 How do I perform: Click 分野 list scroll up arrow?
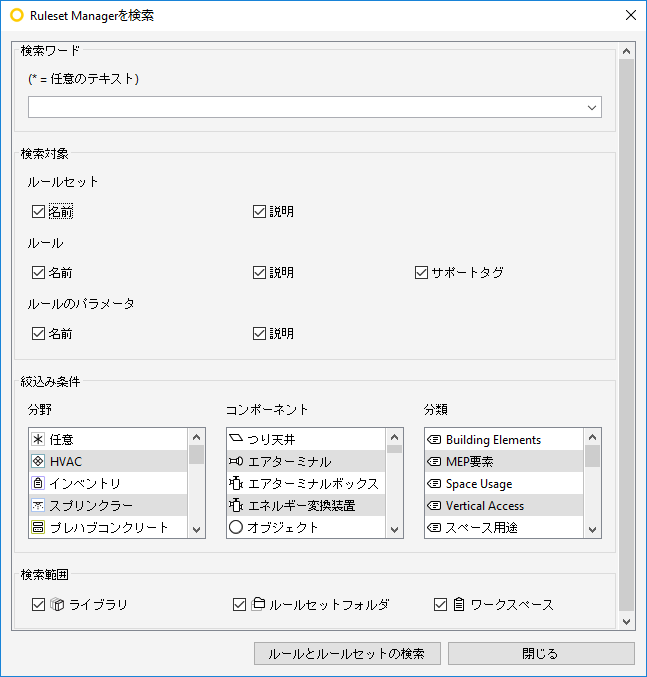tap(196, 437)
